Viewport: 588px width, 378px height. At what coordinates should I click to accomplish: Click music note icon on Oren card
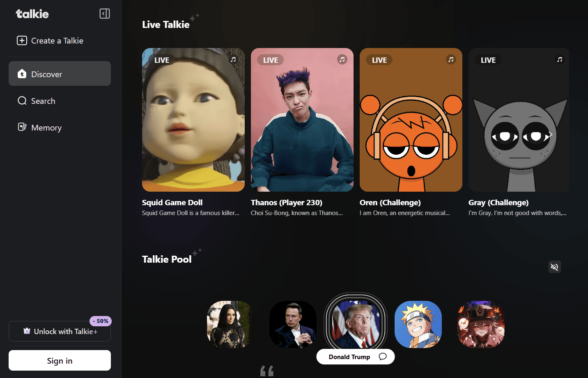(x=451, y=60)
